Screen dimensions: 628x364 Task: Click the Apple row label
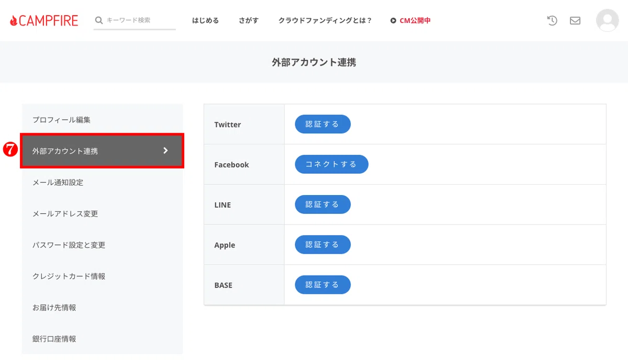(225, 245)
